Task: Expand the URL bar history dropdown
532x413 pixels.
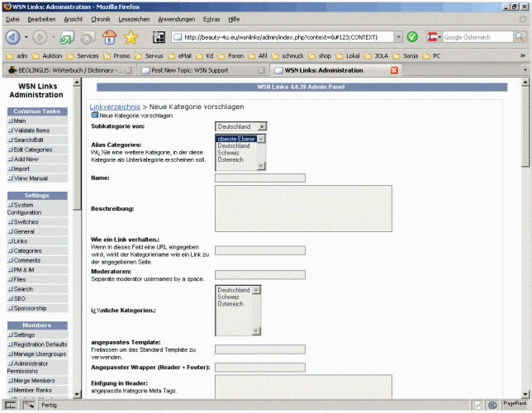Action: click(399, 37)
